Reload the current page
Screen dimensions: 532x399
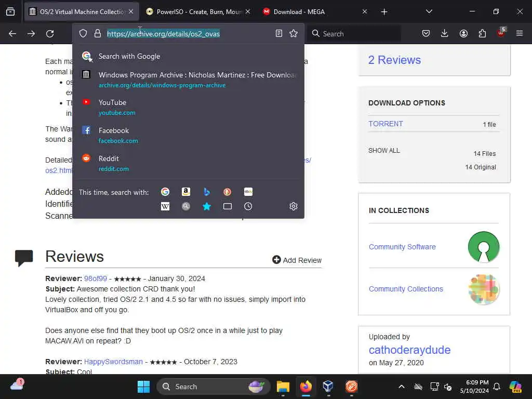(50, 34)
